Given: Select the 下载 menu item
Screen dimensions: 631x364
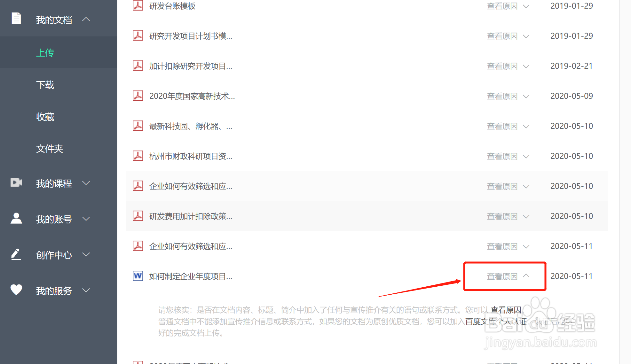Looking at the screenshot, I should tap(45, 85).
